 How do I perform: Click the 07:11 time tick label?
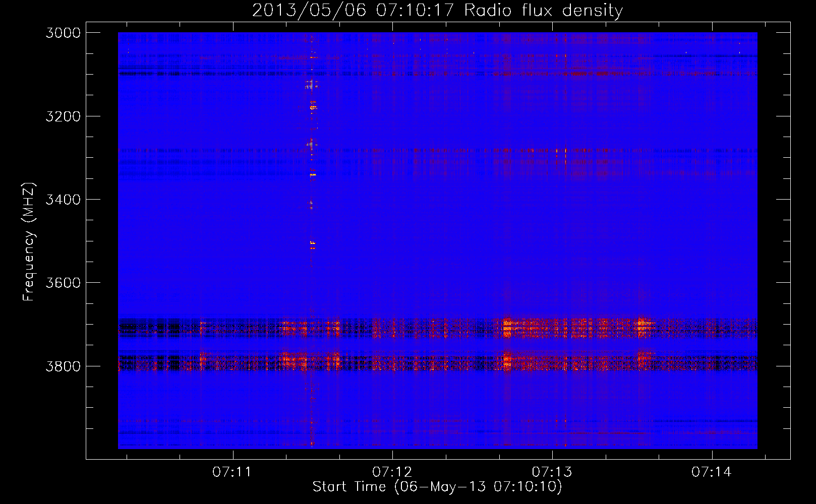(x=232, y=472)
